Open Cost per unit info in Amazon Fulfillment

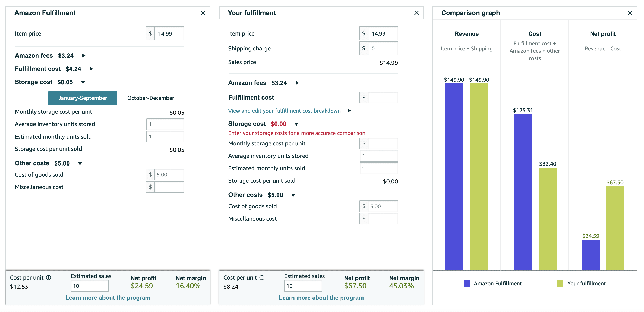tap(49, 277)
